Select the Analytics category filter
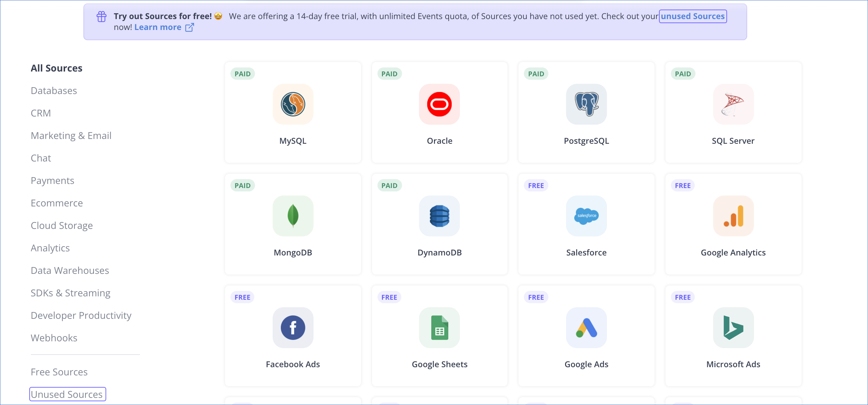868x405 pixels. [x=50, y=248]
